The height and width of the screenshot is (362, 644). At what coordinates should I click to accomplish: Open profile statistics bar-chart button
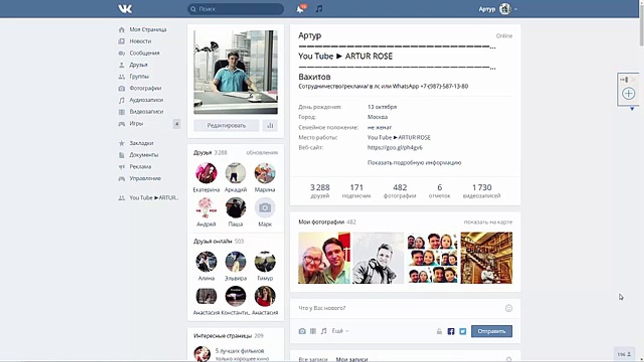click(270, 126)
